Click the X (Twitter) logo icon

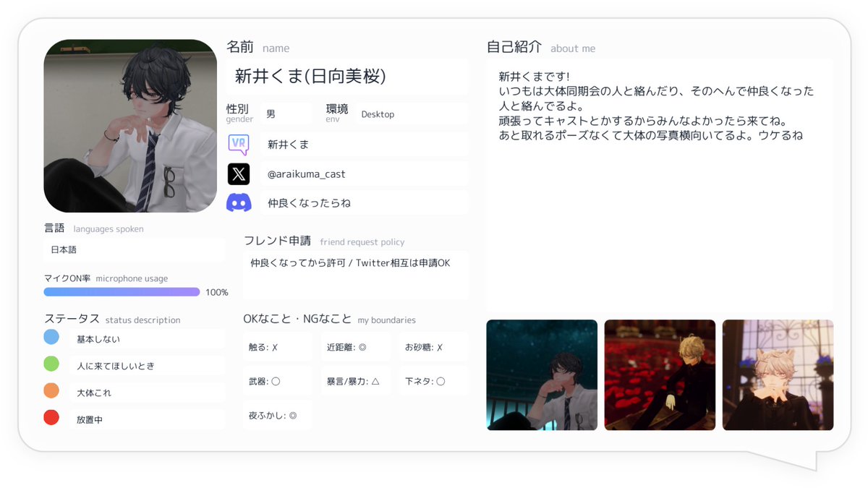239,174
